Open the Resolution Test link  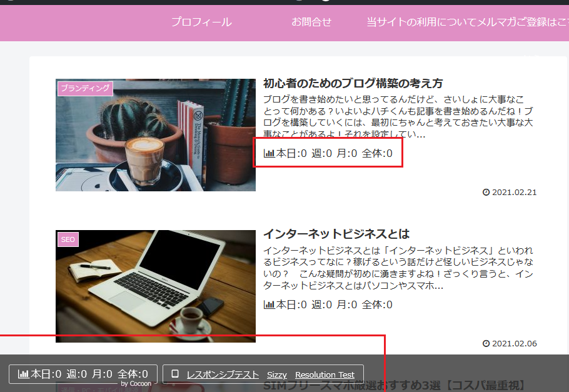pyautogui.click(x=325, y=374)
